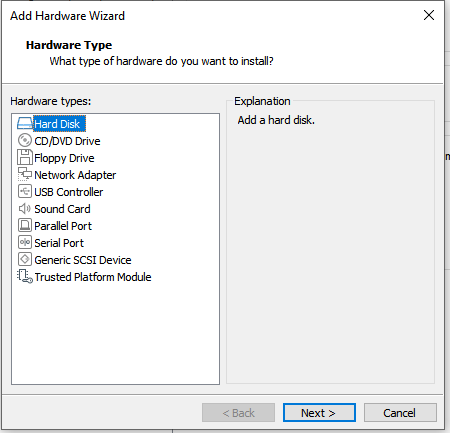Choose the Floppy Drive diskette icon

click(25, 157)
